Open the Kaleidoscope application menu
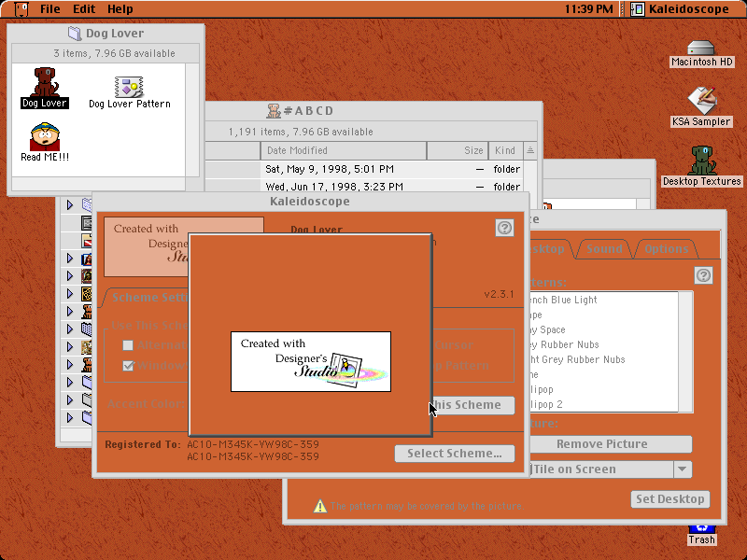 click(682, 9)
